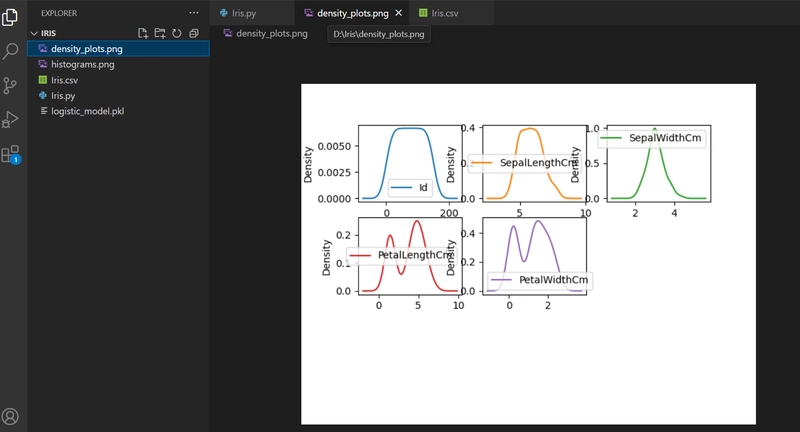Click density_plots.png in the breadcrumb bar

pyautogui.click(x=271, y=34)
